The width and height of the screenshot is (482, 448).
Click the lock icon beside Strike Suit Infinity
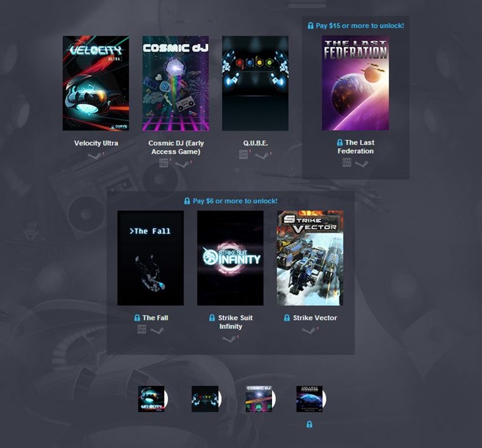212,318
